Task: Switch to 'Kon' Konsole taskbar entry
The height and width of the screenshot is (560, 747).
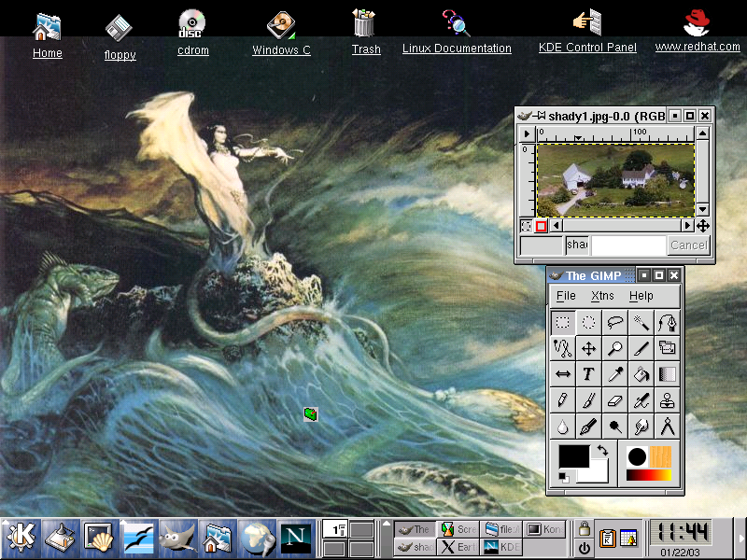Action: [x=545, y=529]
